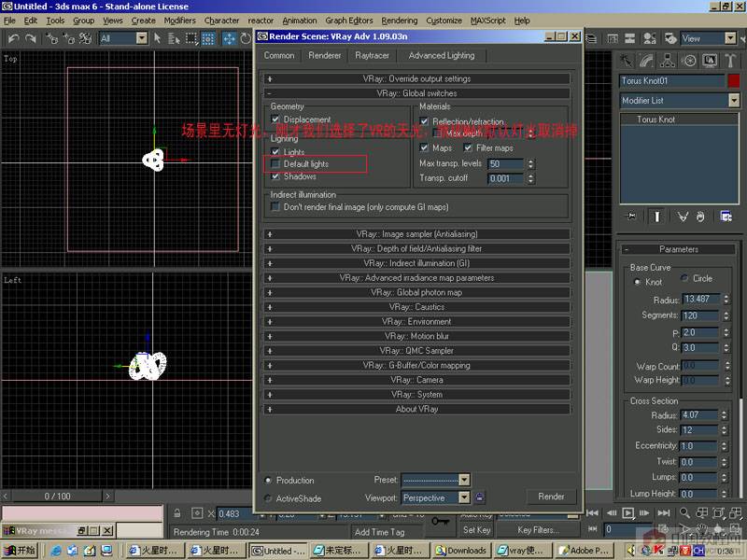Switch to the Create command panel
The image size is (747, 560).
click(626, 61)
